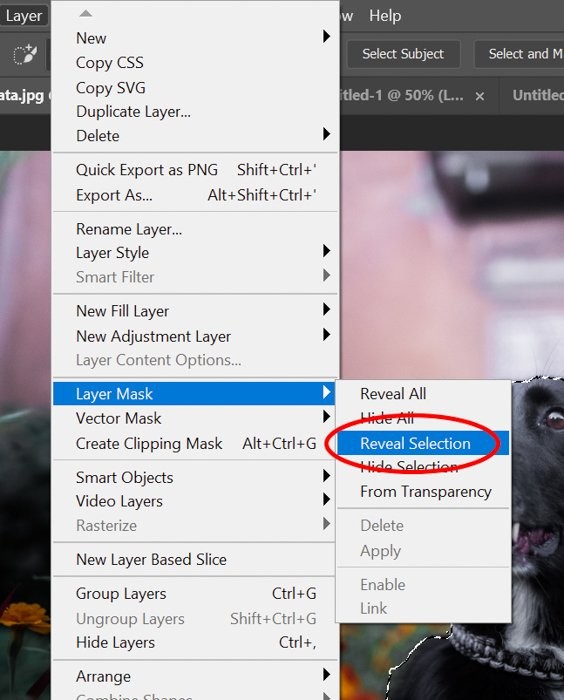Expand the Video Layers submenu
Viewport: 564px width, 700px height.
[194, 501]
